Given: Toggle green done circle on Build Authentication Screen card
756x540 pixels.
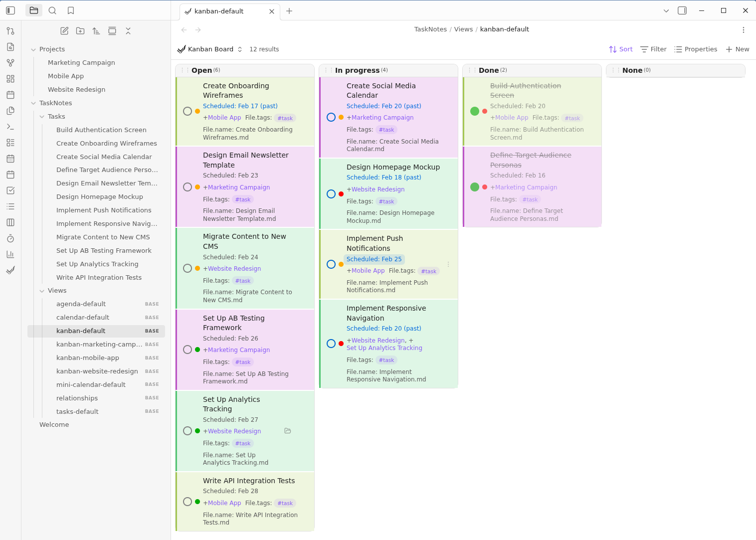Looking at the screenshot, I should (475, 111).
